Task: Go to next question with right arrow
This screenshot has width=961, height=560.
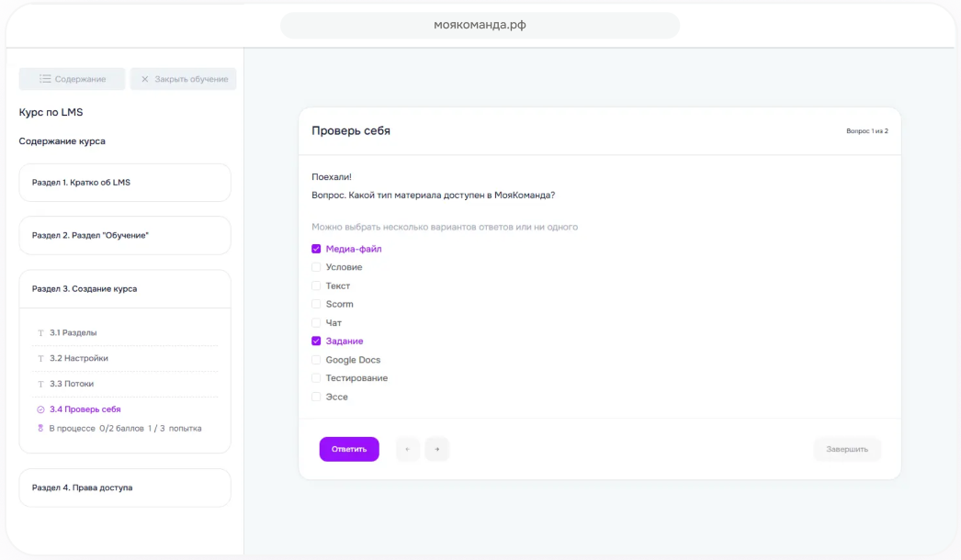Action: coord(437,449)
